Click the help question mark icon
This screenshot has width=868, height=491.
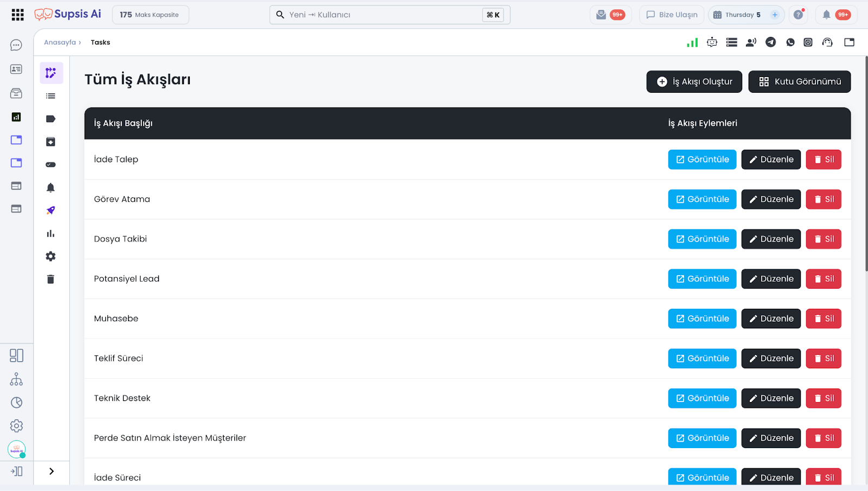[798, 15]
